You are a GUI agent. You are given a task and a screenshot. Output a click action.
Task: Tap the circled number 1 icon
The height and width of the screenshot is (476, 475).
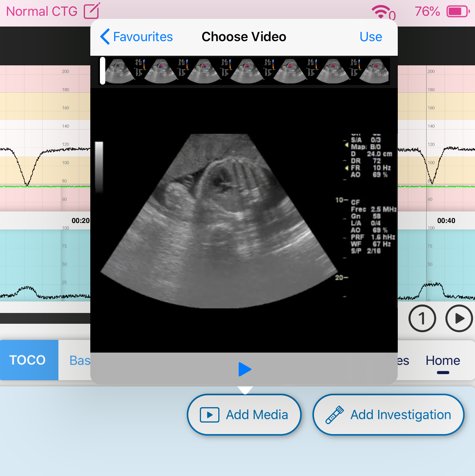pyautogui.click(x=422, y=318)
